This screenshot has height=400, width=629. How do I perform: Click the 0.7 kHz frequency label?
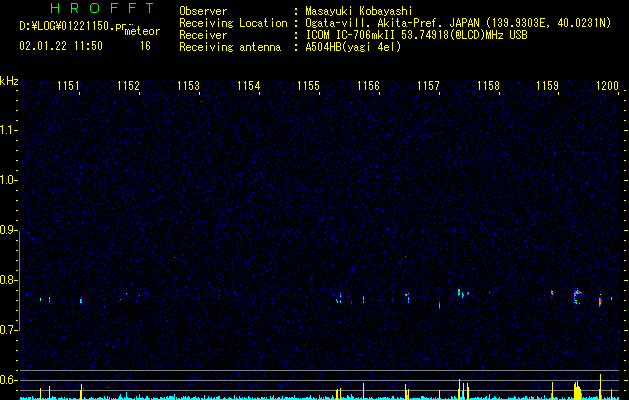point(8,330)
